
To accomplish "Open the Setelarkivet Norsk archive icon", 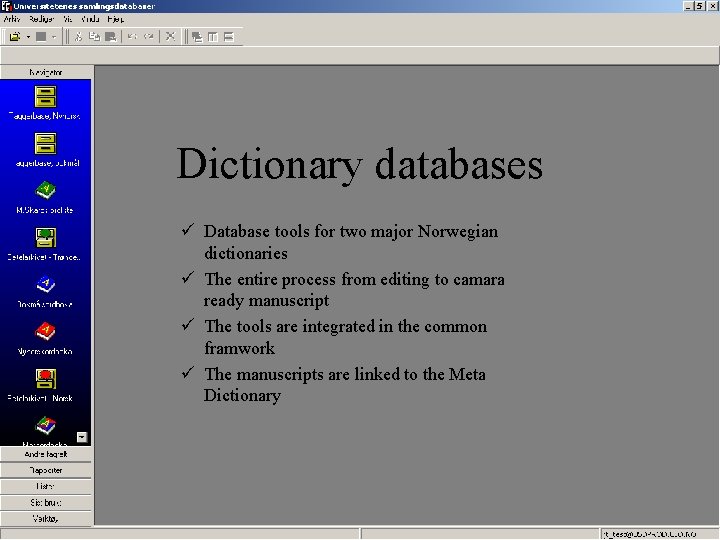I will point(45,379).
